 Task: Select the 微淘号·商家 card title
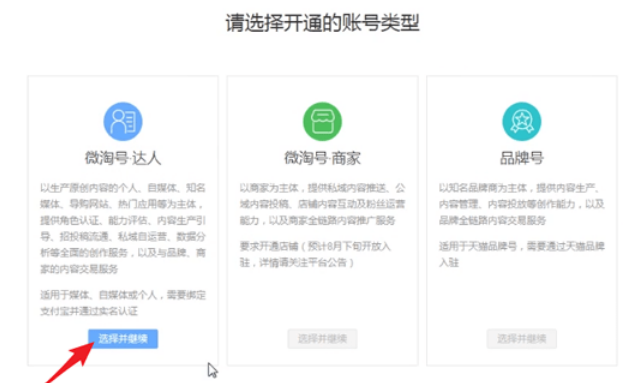[x=322, y=158]
